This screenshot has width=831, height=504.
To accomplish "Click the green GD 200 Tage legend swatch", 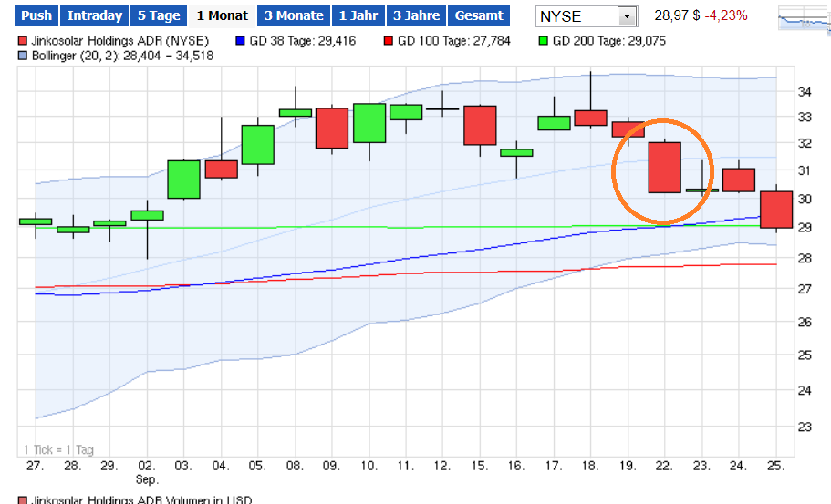I will tap(544, 41).
